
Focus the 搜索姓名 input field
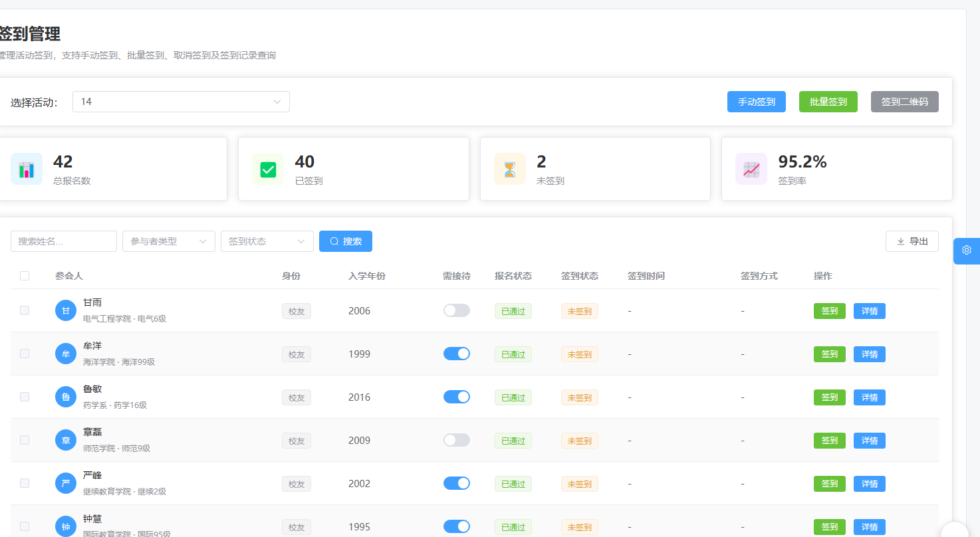(x=64, y=241)
